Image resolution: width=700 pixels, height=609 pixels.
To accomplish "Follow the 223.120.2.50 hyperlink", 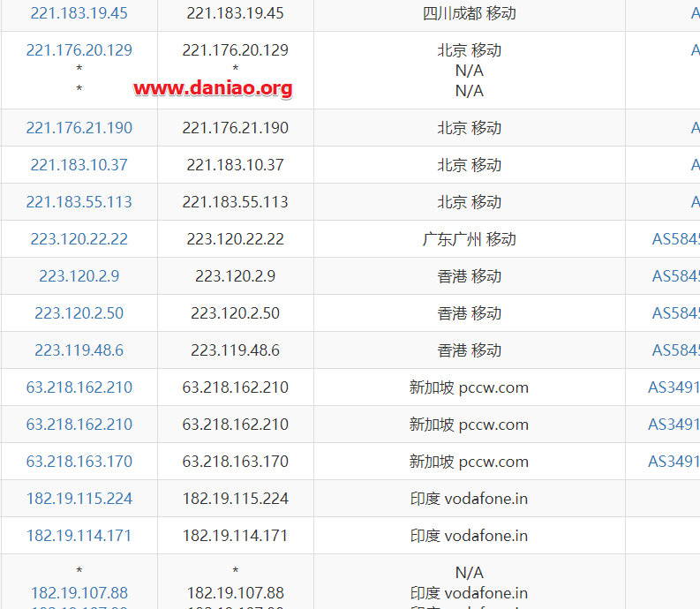I will (79, 313).
